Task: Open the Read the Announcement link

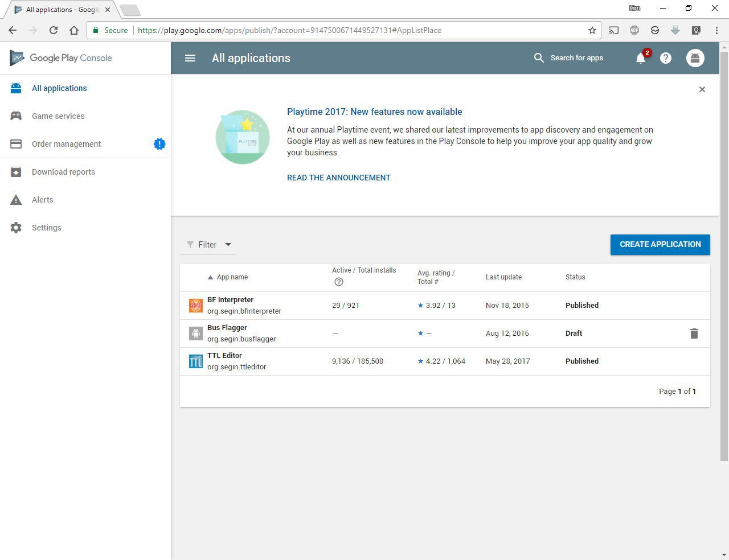Action: click(339, 178)
